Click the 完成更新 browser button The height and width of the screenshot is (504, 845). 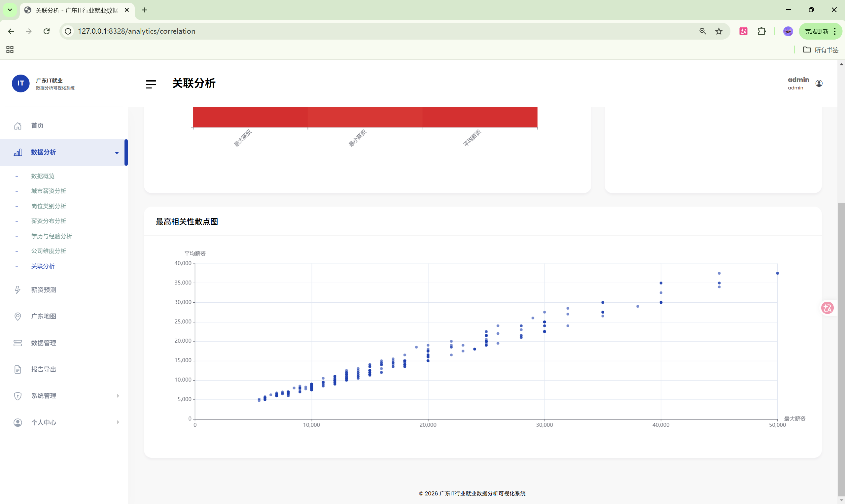tap(817, 31)
